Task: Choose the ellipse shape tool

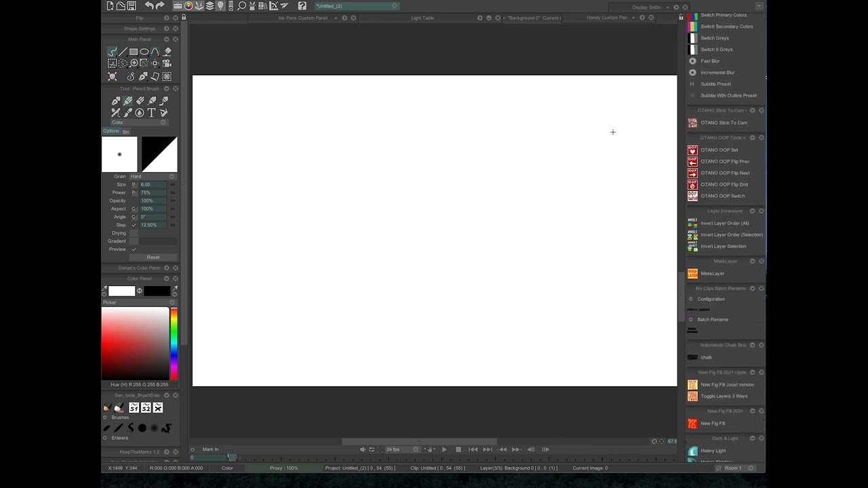Action: [x=144, y=52]
